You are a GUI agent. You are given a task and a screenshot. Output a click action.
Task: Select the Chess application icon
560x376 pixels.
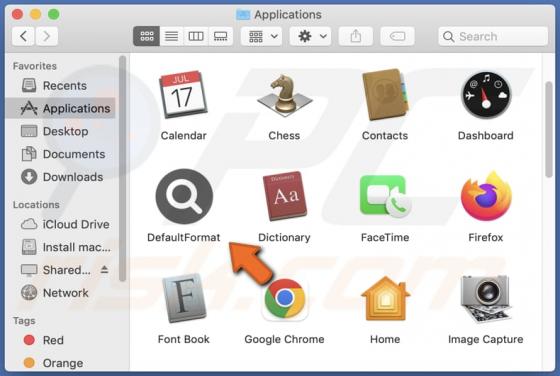click(284, 94)
